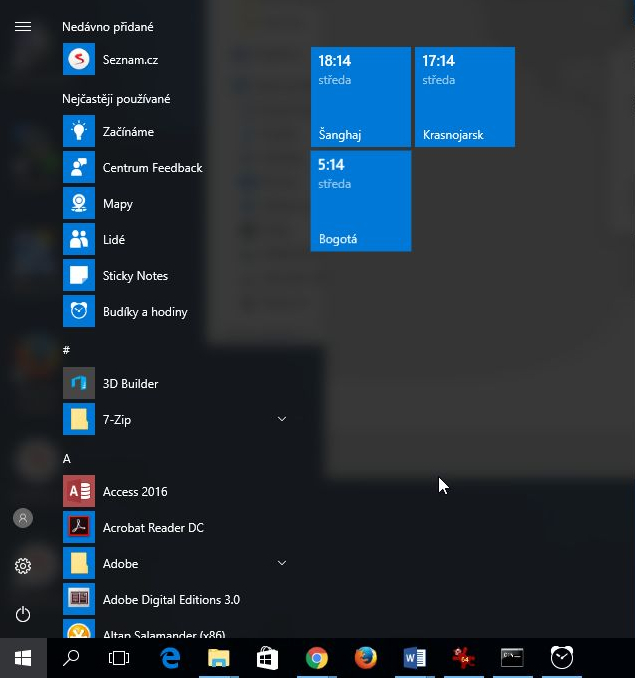
Task: Click the Lidé label
Action: (114, 240)
